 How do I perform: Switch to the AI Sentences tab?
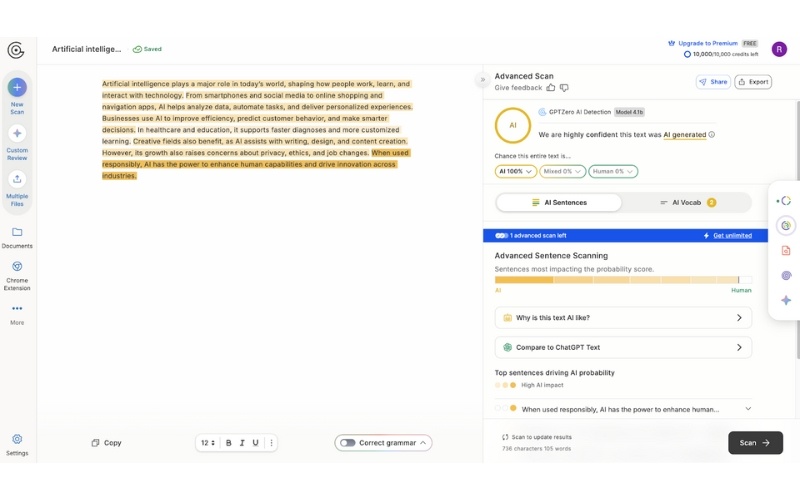(559, 203)
